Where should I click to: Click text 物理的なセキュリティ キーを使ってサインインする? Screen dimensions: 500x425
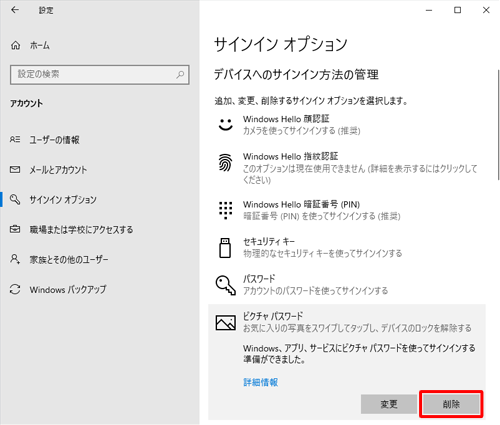(323, 254)
